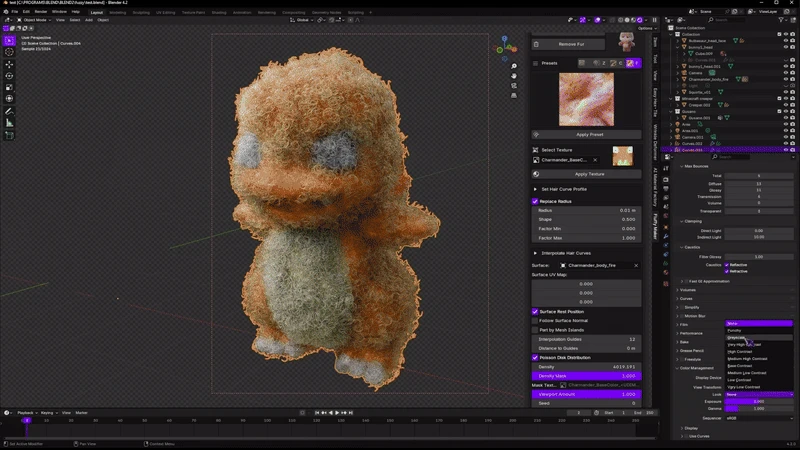The width and height of the screenshot is (800, 450).
Task: Open the Sequencer sRGB dropdown
Action: pyautogui.click(x=759, y=418)
